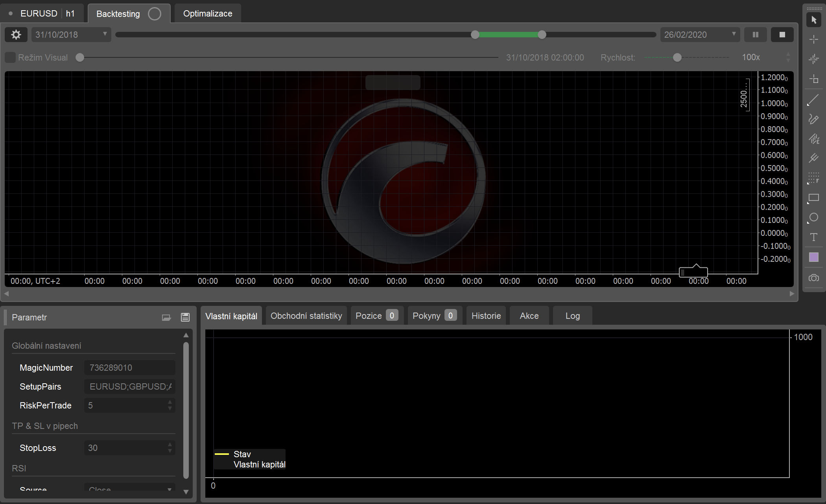The image size is (826, 504).
Task: Click the start handle of date range slider
Action: [475, 35]
